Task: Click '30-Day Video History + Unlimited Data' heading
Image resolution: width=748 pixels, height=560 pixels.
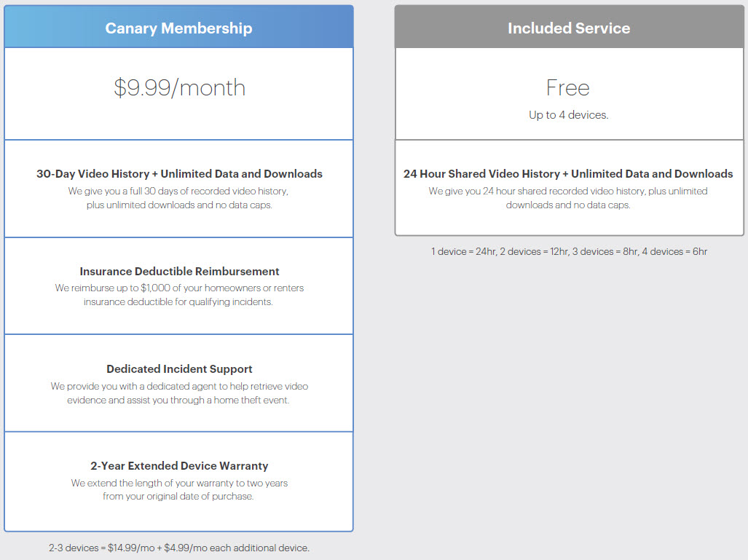Action: coord(179,173)
